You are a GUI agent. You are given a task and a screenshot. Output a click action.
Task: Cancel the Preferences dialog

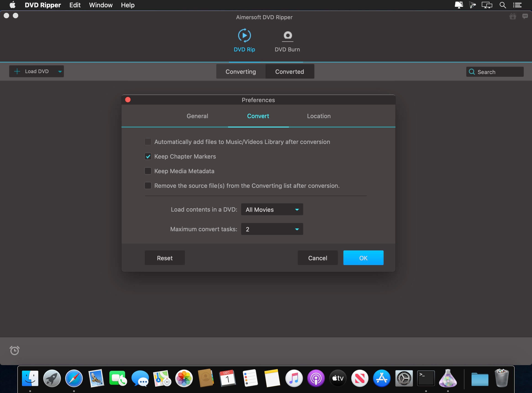coord(318,258)
